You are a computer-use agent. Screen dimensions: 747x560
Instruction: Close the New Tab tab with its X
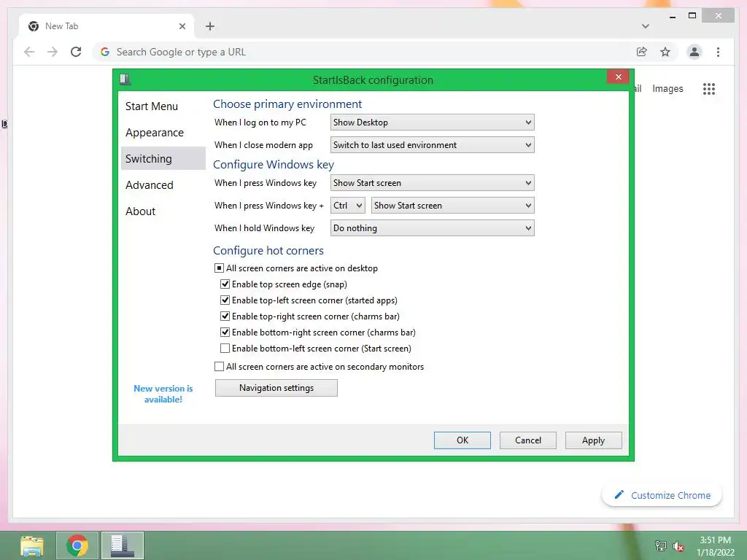[182, 26]
